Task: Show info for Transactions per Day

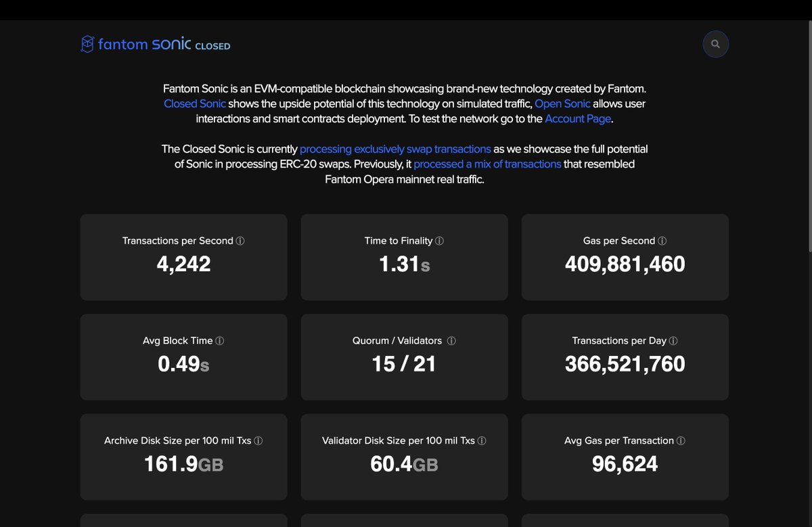Action: coord(673,341)
